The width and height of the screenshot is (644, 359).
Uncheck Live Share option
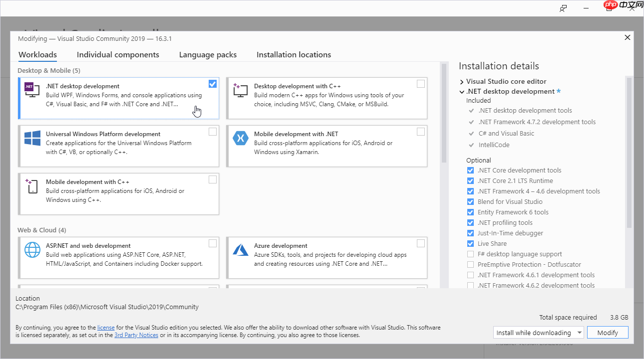pyautogui.click(x=470, y=244)
